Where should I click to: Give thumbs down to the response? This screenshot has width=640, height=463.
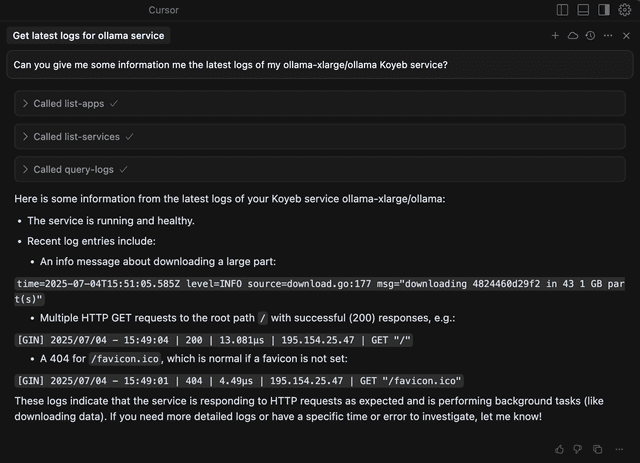[578, 450]
